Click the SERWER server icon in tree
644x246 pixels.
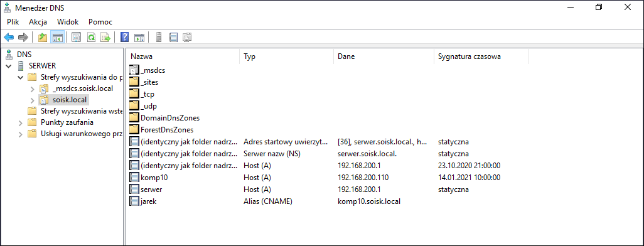pos(21,66)
